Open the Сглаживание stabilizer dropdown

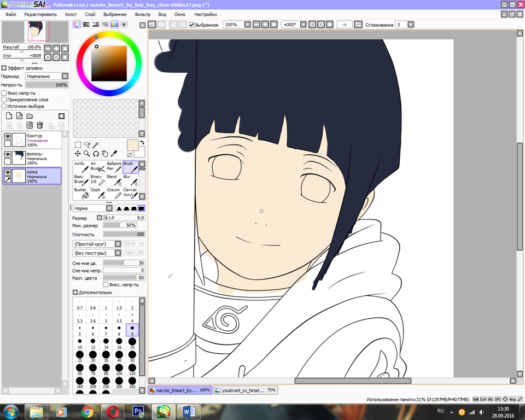click(x=411, y=25)
